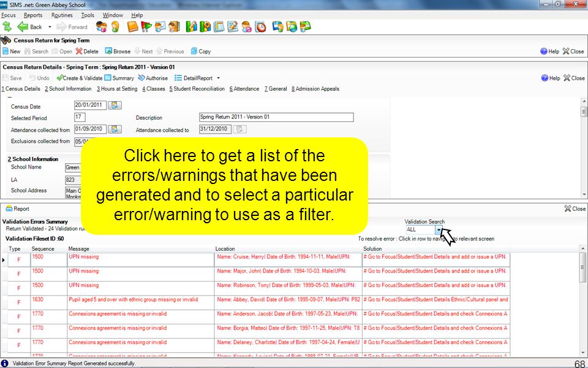Open the orange book icon
Screen dimensions: 588x368
point(133,26)
